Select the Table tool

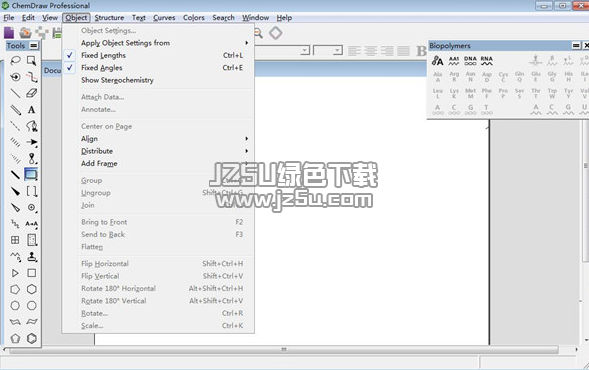[15, 240]
